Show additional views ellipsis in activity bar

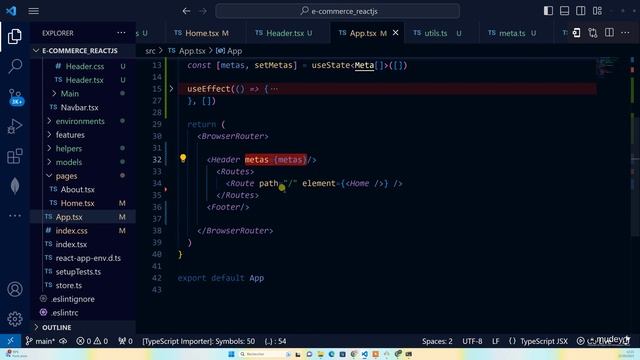pyautogui.click(x=15, y=216)
